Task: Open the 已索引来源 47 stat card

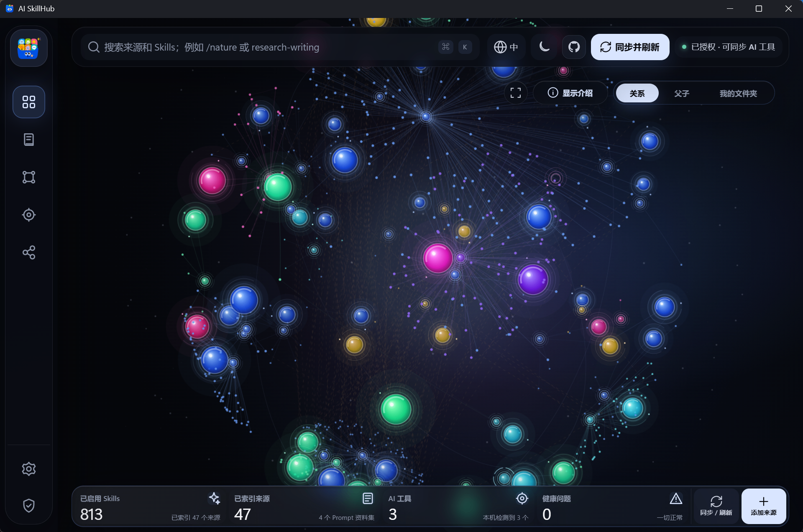Action: tap(304, 507)
